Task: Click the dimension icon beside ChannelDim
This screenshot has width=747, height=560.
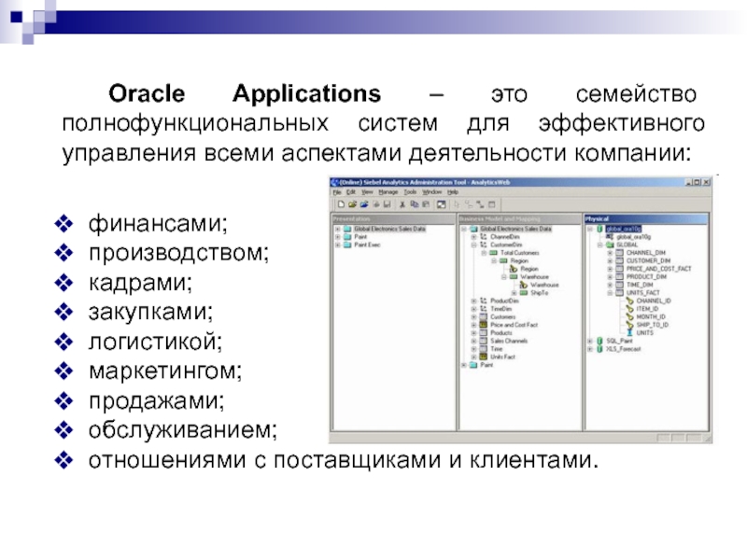Action: (x=483, y=237)
